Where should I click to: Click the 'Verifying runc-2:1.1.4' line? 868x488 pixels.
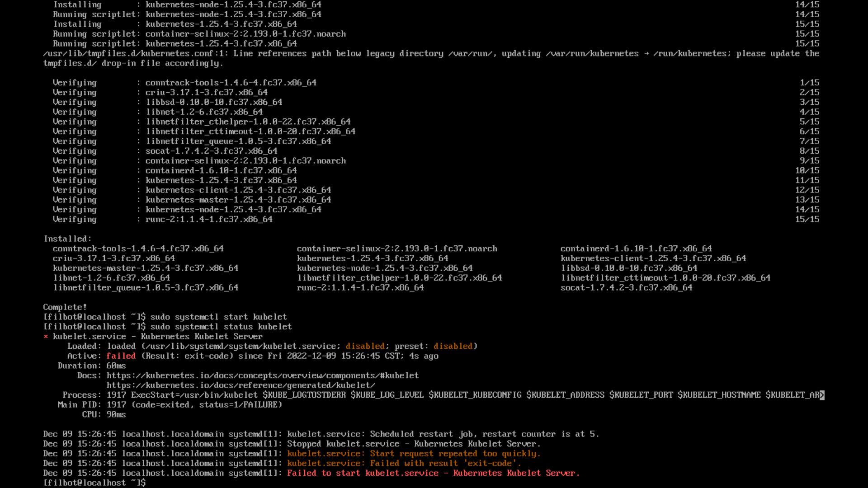coord(208,219)
